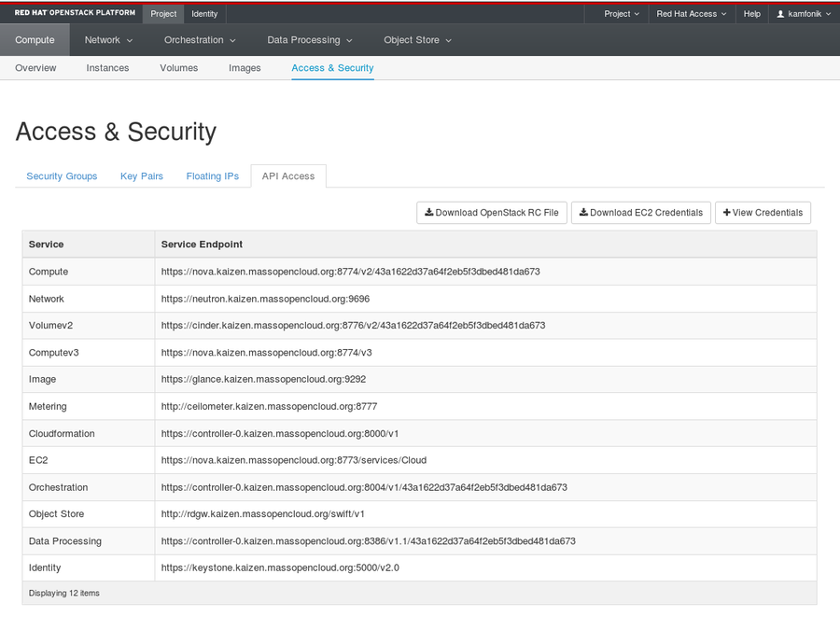Select the API Access tab
Screen dimensions: 840x630
288,176
